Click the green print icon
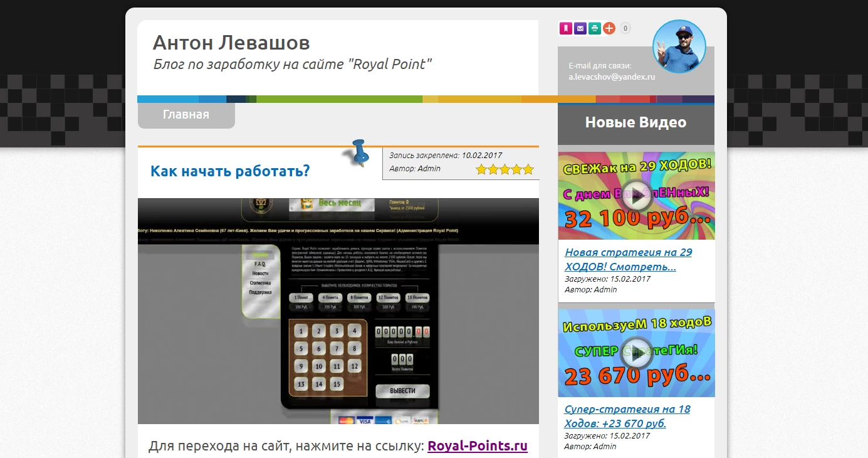 [594, 28]
